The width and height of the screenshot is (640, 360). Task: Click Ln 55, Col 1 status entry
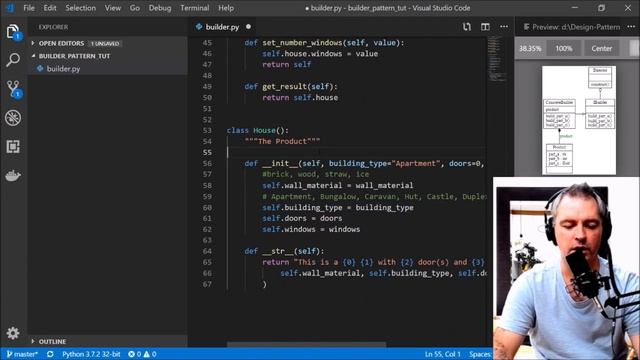[442, 354]
